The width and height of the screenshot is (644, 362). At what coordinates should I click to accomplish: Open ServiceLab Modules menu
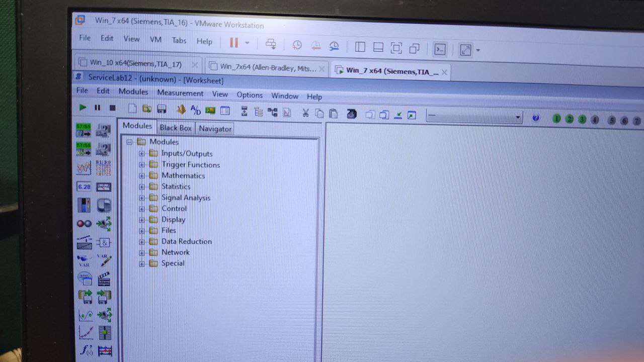pyautogui.click(x=133, y=92)
